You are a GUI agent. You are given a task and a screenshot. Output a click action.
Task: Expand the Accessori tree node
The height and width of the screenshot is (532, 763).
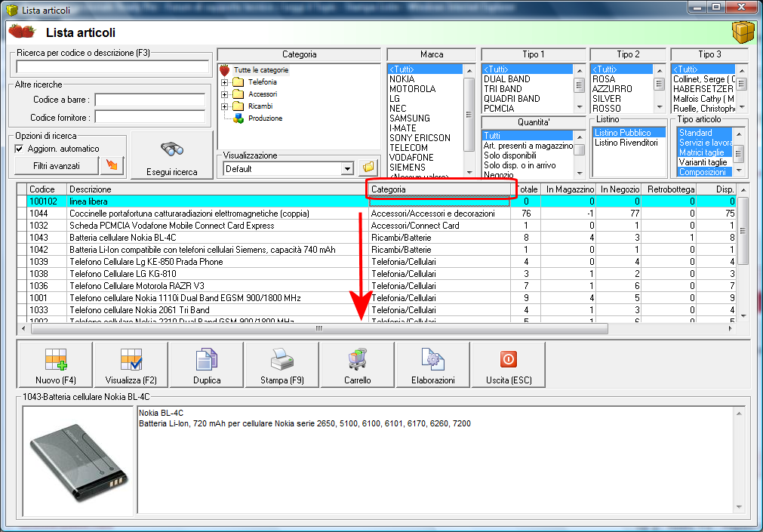(224, 94)
